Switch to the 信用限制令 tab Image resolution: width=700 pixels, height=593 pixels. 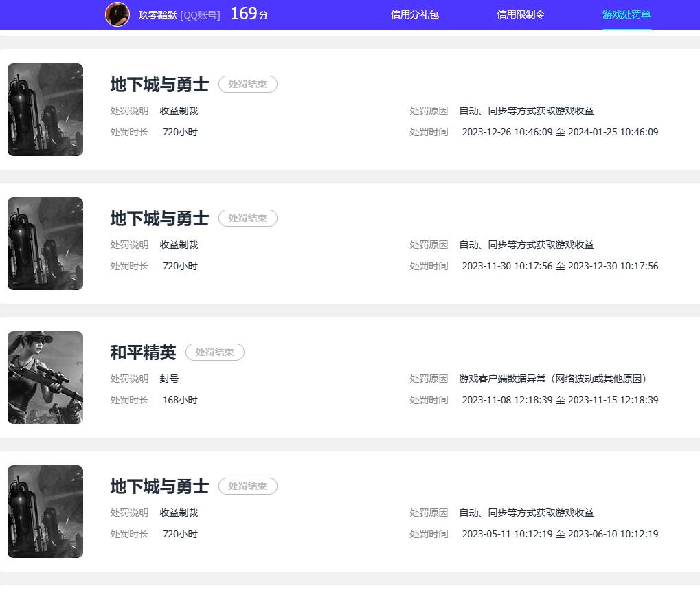point(521,14)
